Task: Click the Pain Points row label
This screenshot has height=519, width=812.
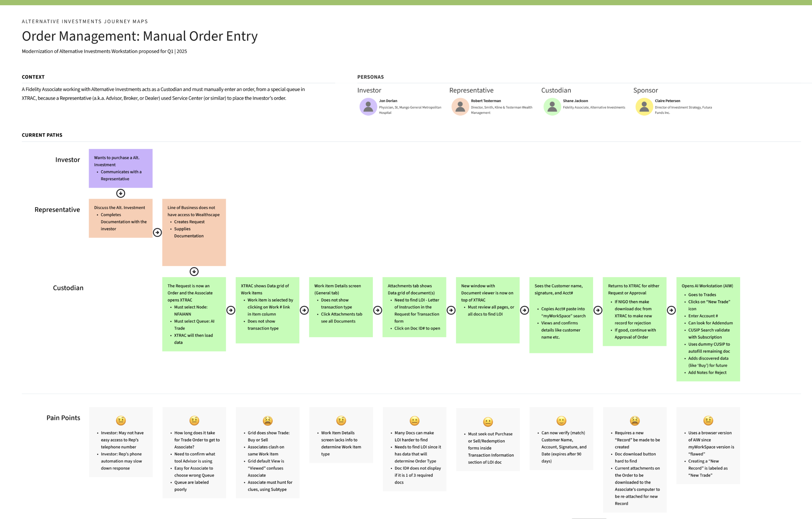Action: tap(63, 418)
